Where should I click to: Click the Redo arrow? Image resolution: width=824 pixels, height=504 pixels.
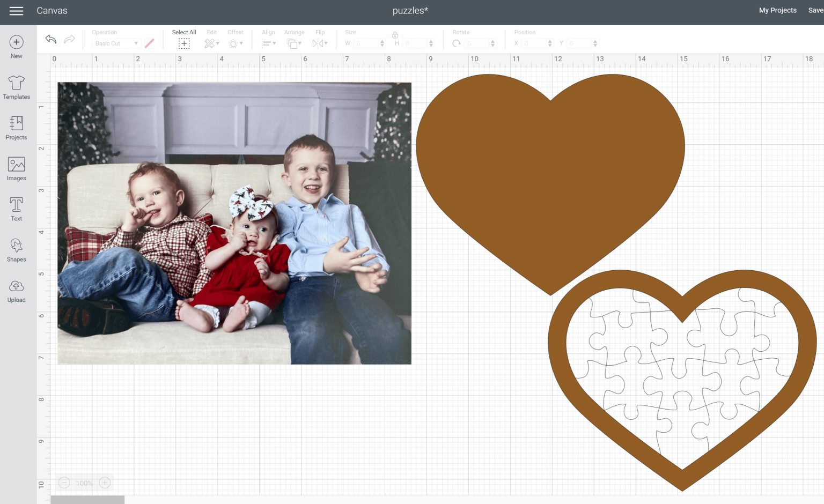tap(69, 39)
